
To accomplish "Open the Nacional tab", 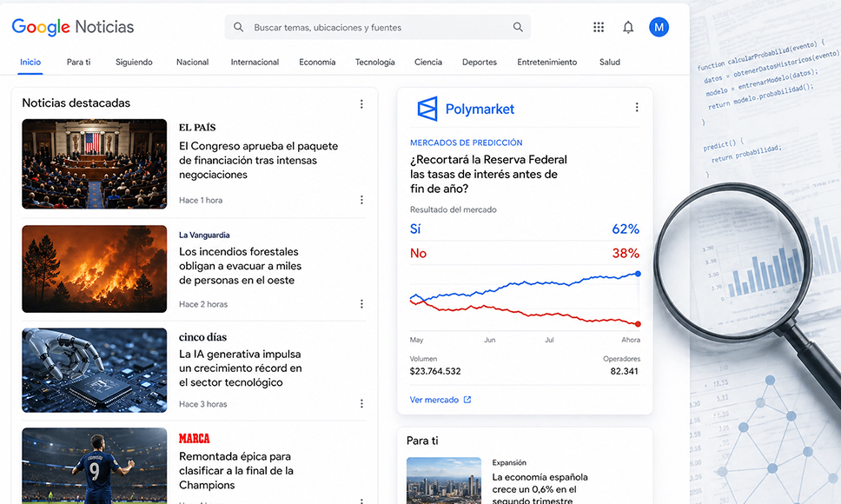I will tap(193, 63).
